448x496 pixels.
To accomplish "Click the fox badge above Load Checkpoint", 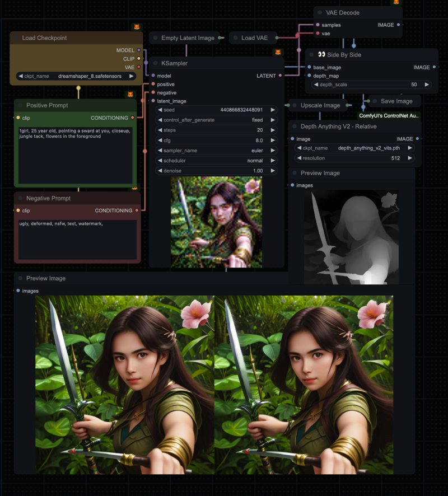I will pyautogui.click(x=137, y=27).
